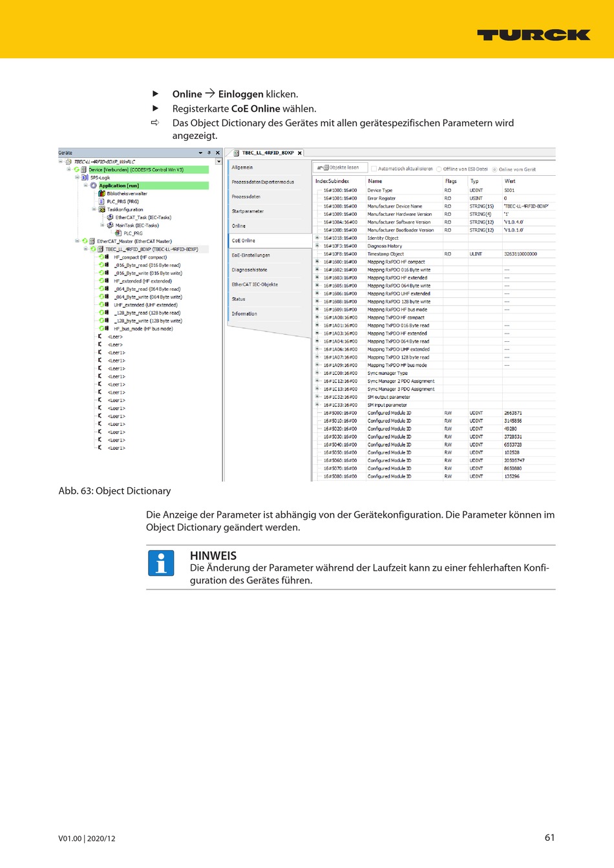Viewport: 614px width, 868px height.
Task: Select _064_Byte_write (064 Byte write) tree item
Action: point(148,297)
